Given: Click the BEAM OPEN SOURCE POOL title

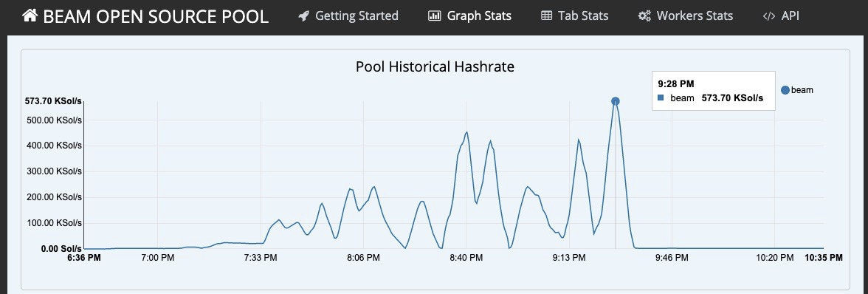Looking at the screenshot, I should tap(156, 16).
